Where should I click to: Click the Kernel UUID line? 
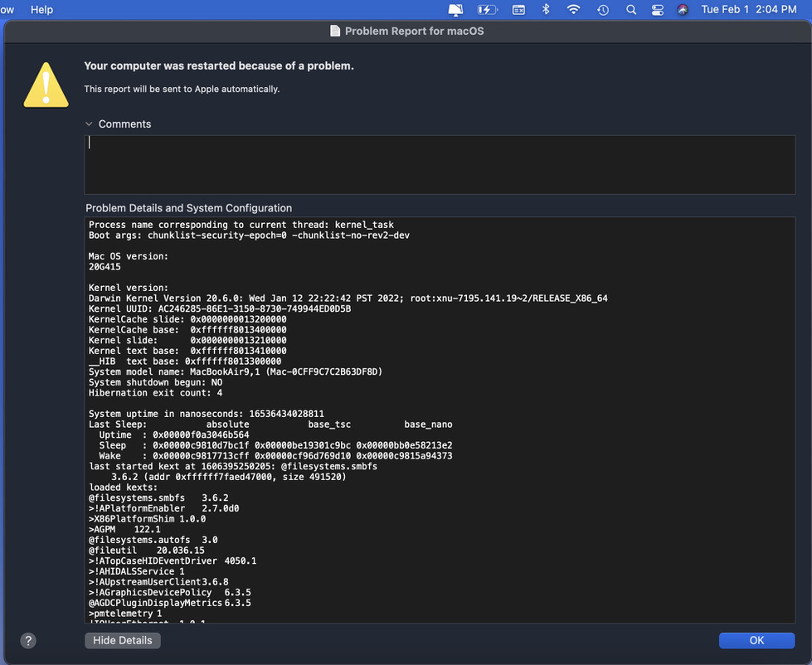[220, 308]
